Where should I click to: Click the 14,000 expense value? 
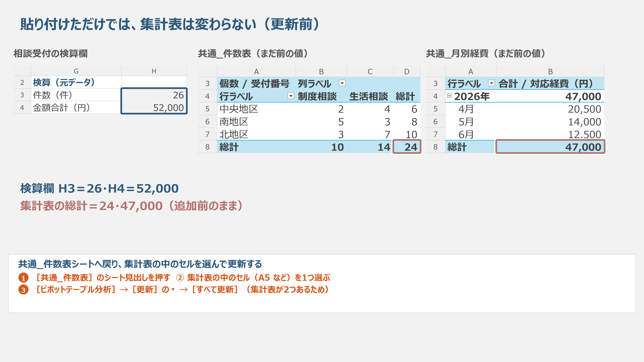click(550, 122)
